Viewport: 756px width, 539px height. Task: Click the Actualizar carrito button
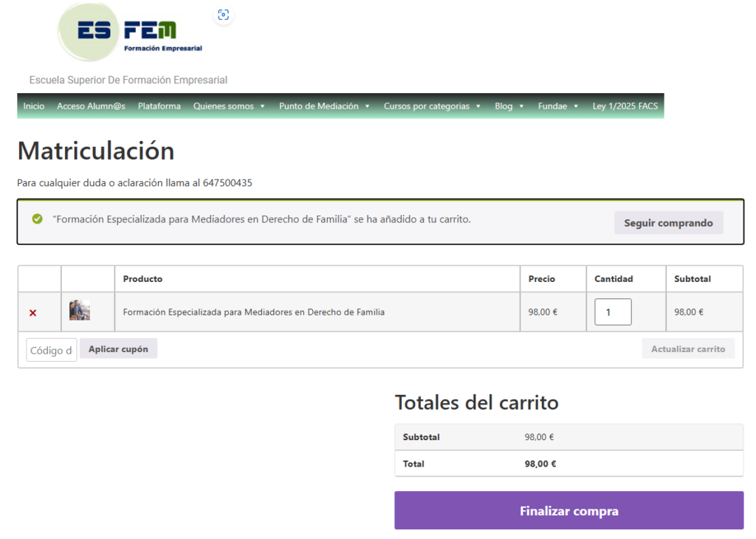pos(688,349)
